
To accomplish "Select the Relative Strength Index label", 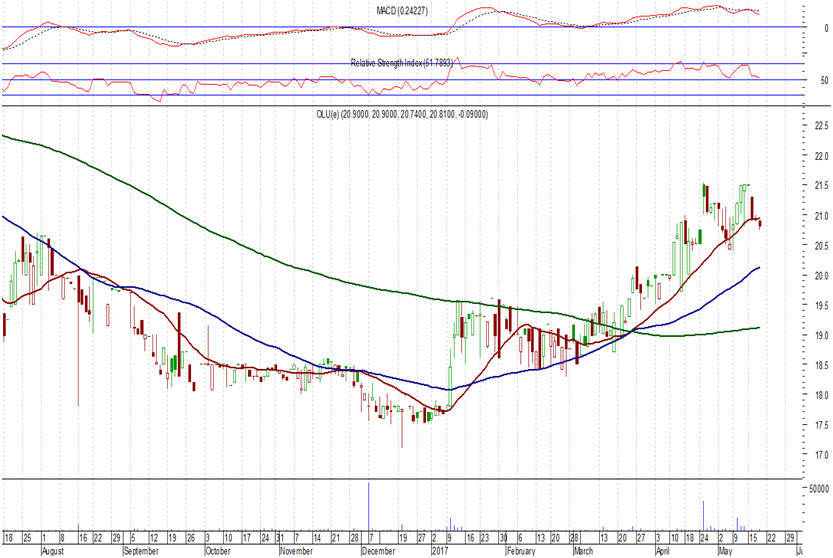I will point(402,63).
